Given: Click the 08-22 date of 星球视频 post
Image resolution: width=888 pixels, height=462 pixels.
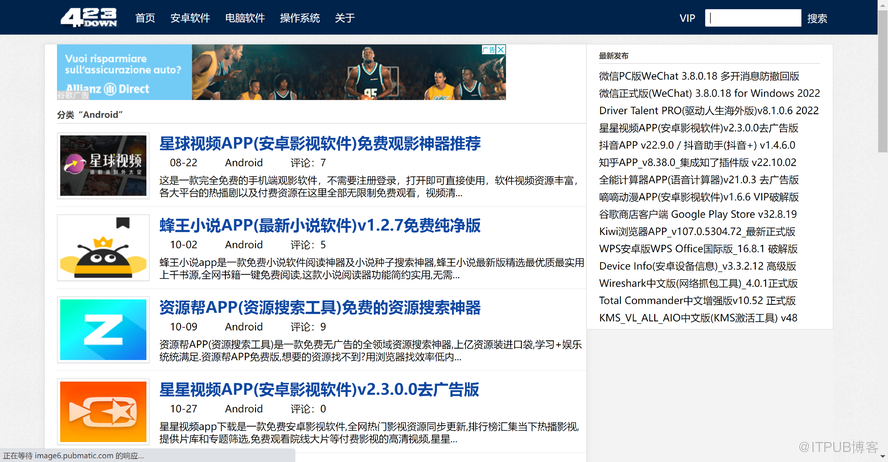Looking at the screenshot, I should tap(183, 162).
